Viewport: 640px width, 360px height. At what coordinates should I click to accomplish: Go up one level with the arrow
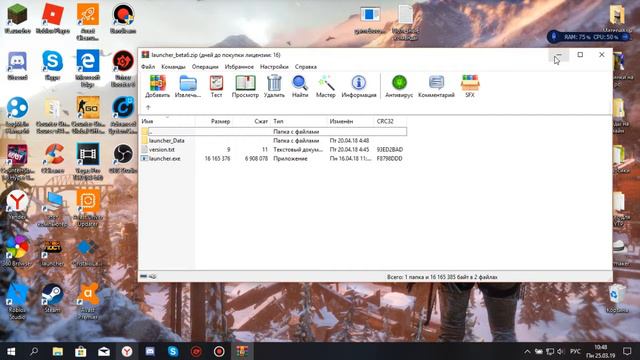(148, 107)
